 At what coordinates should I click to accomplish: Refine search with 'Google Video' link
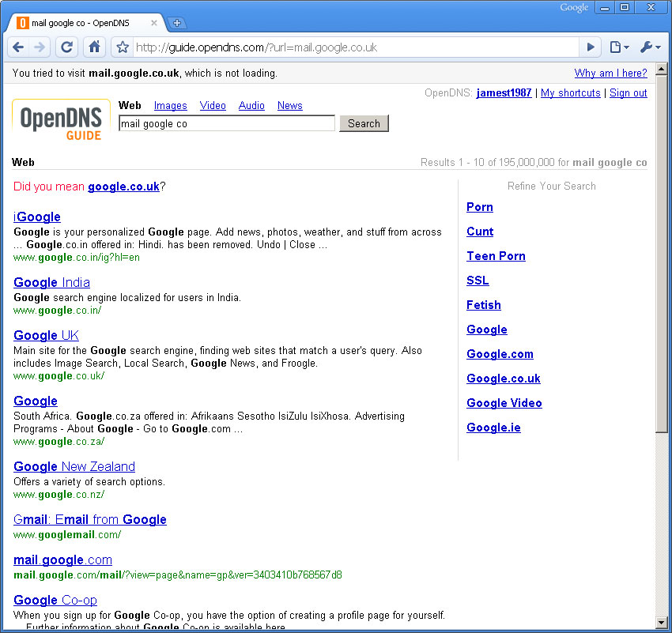504,403
